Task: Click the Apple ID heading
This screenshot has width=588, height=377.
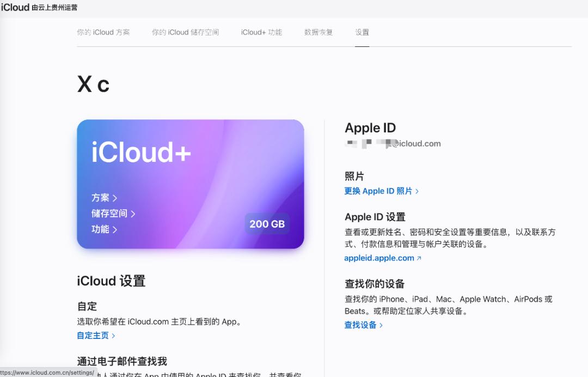Action: click(x=370, y=128)
